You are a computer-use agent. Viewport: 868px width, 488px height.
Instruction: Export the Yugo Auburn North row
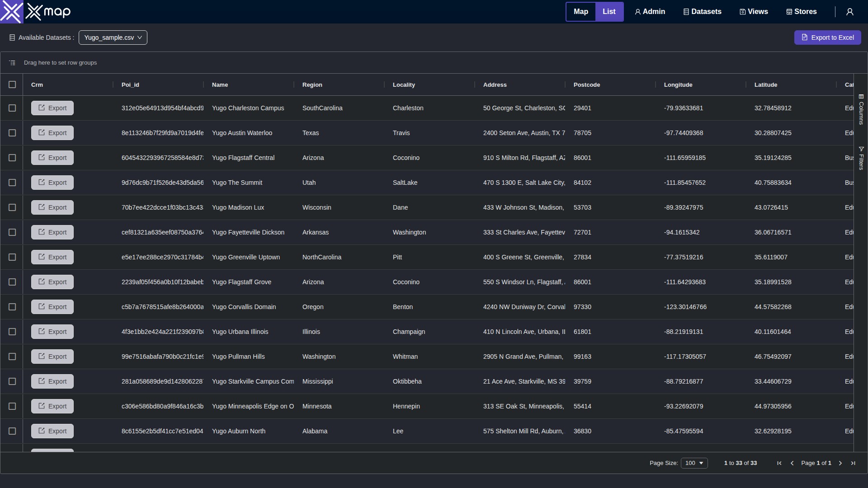point(52,431)
